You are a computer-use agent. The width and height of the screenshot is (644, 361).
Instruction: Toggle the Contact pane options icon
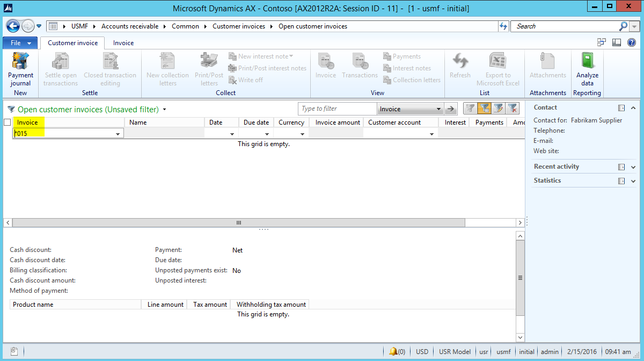tap(621, 107)
